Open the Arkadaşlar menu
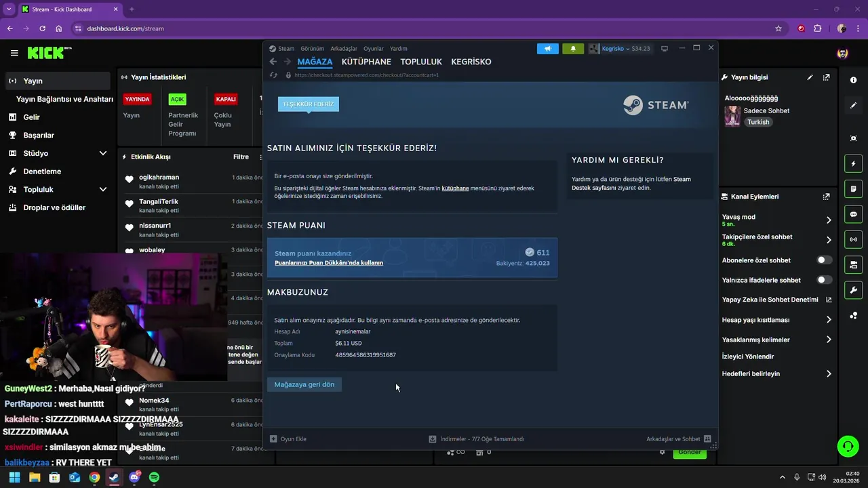 click(x=344, y=49)
